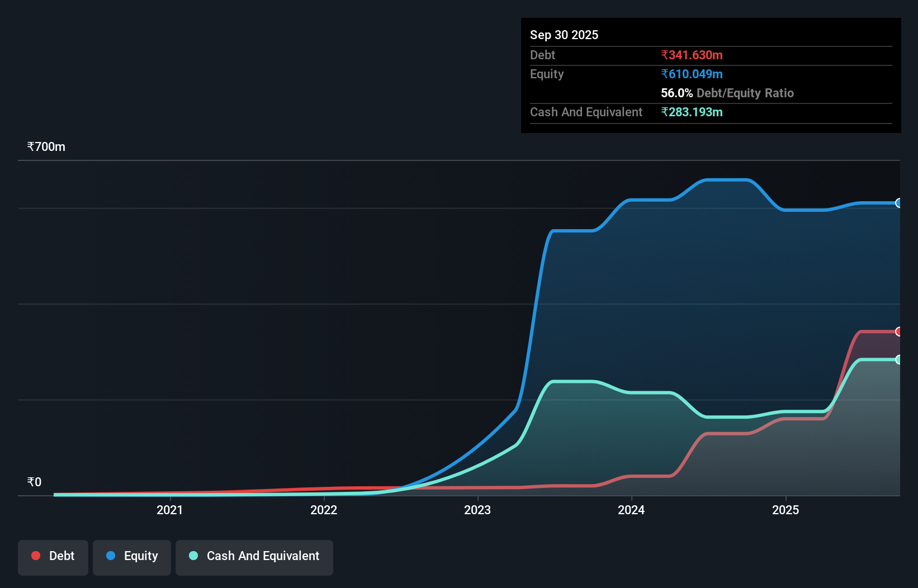This screenshot has width=918, height=588.
Task: Click the ₹610.049m equity value
Action: coord(692,74)
